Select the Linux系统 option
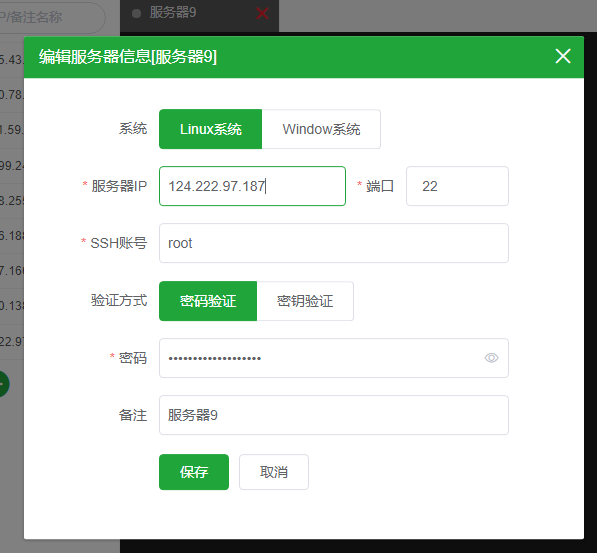 click(x=211, y=129)
